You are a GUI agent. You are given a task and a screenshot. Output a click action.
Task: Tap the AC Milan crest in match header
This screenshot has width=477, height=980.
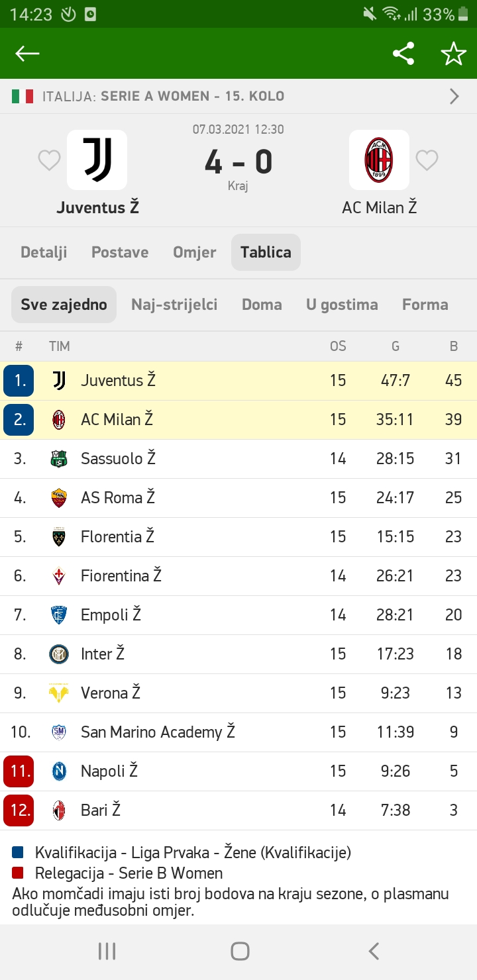point(379,160)
